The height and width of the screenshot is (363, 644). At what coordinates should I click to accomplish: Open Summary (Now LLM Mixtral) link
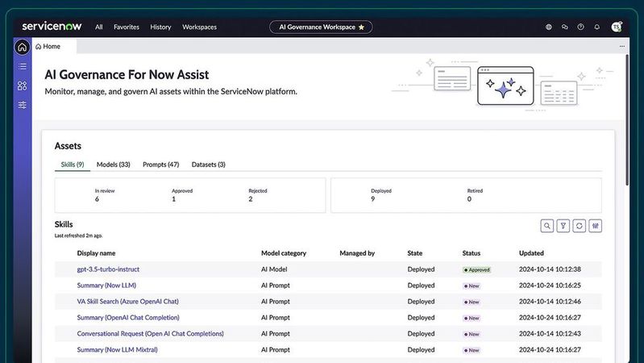pos(117,350)
